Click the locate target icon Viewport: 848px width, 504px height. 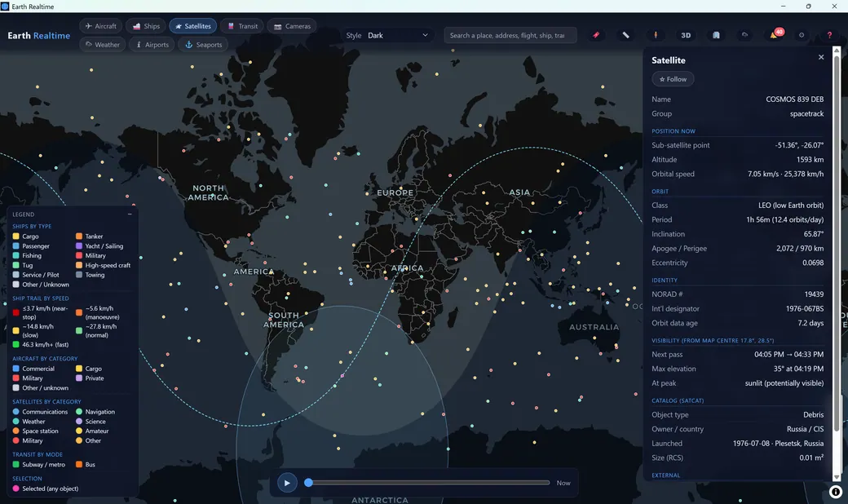[x=802, y=35]
